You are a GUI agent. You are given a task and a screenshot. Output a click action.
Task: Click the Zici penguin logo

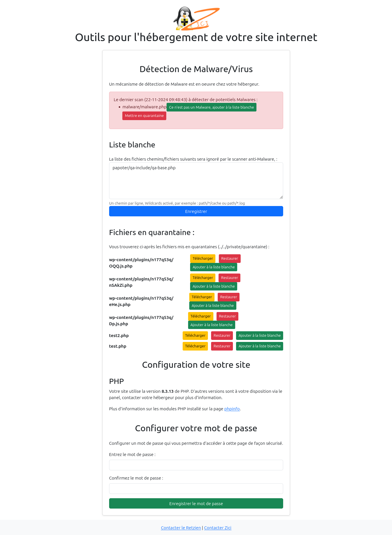(x=196, y=19)
